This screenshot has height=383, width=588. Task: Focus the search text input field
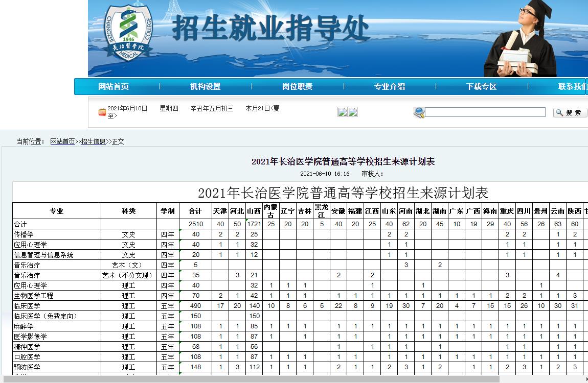click(485, 112)
